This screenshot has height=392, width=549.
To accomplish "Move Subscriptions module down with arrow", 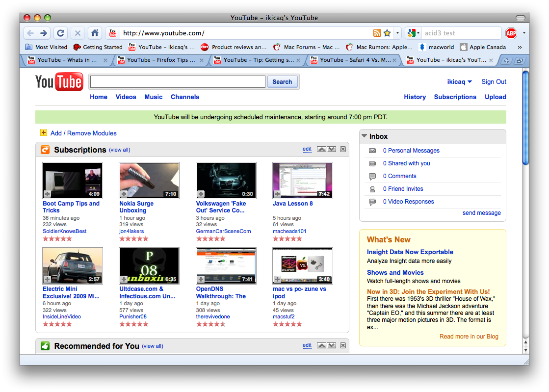I will click(331, 149).
